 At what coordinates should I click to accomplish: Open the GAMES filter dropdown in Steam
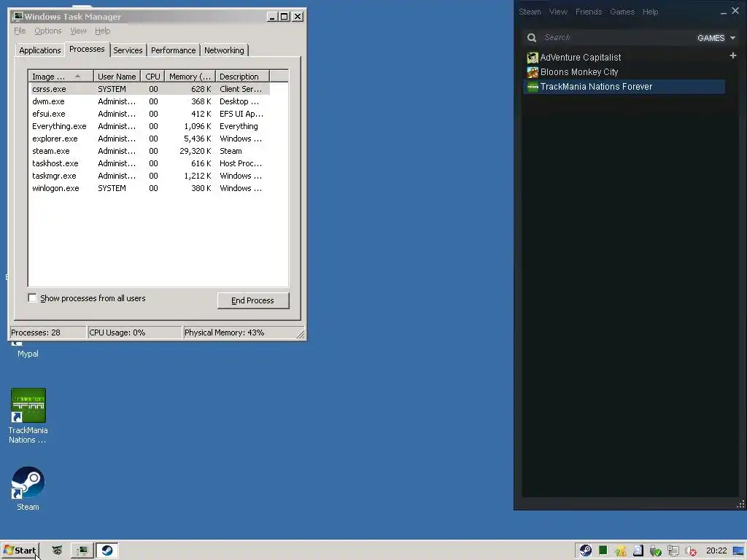[716, 38]
